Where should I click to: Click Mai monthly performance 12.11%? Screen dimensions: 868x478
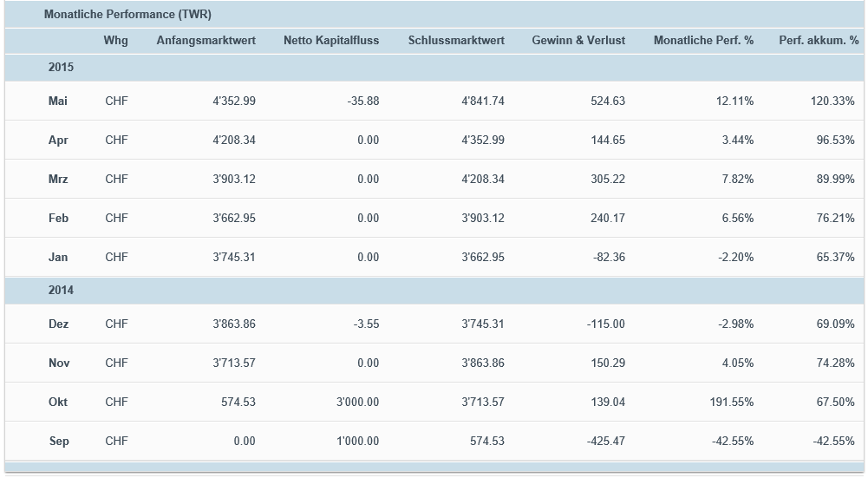(x=734, y=101)
